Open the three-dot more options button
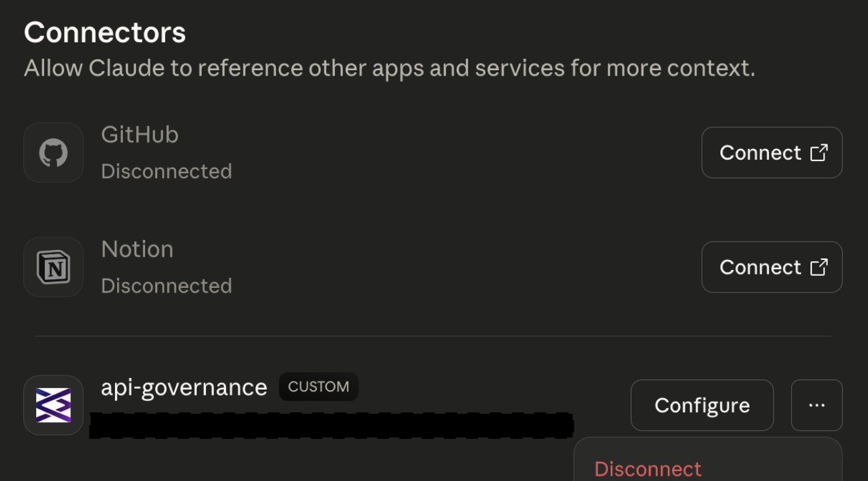Viewport: 868px width, 481px height. (817, 406)
